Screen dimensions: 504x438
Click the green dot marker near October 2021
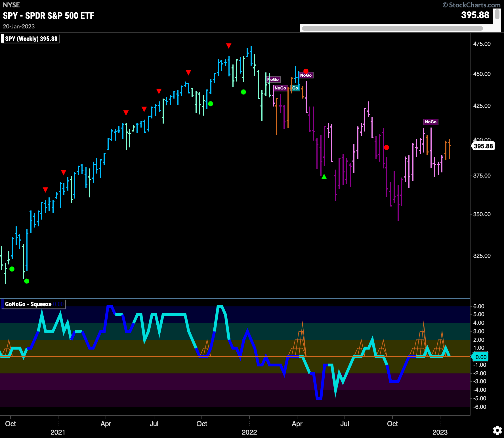tap(211, 104)
